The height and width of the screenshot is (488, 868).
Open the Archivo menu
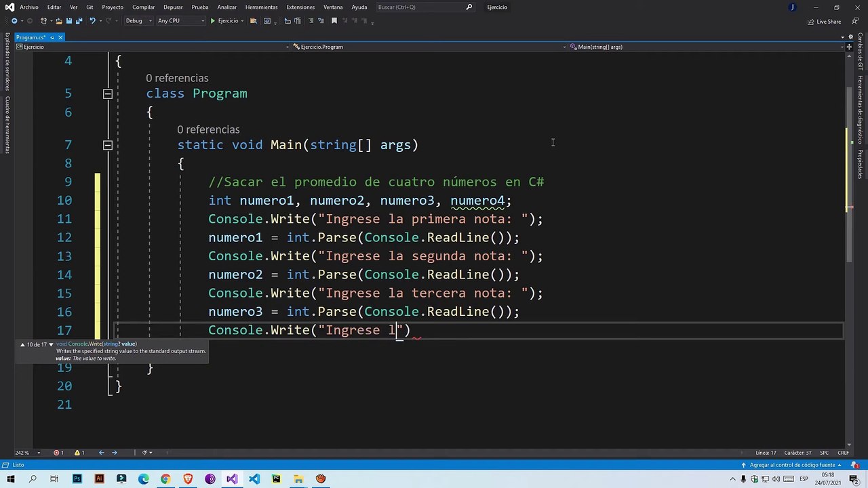(x=29, y=7)
